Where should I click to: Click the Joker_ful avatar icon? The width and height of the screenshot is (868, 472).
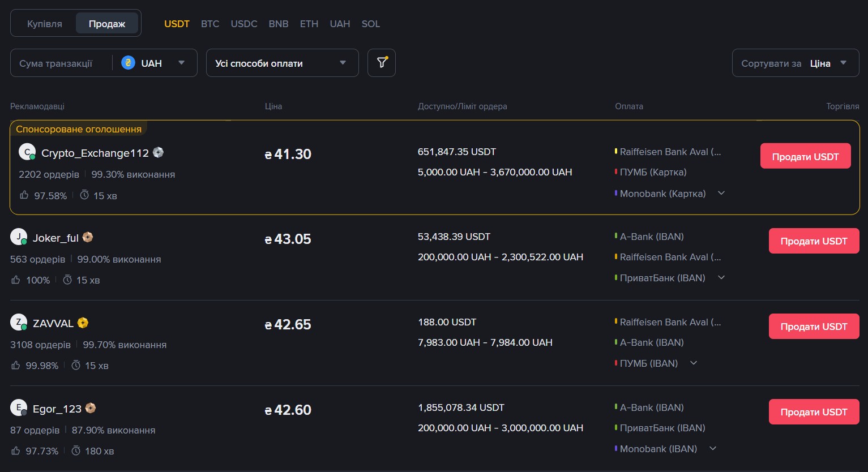pyautogui.click(x=19, y=237)
